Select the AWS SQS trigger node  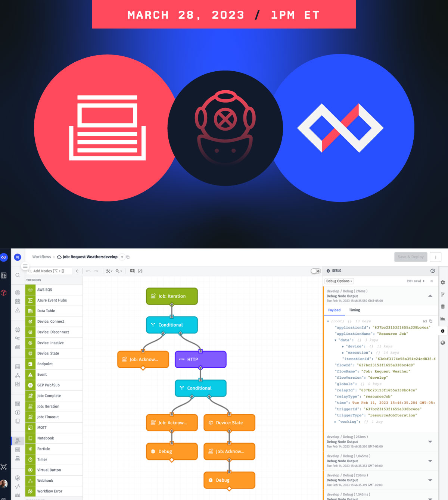(54, 290)
